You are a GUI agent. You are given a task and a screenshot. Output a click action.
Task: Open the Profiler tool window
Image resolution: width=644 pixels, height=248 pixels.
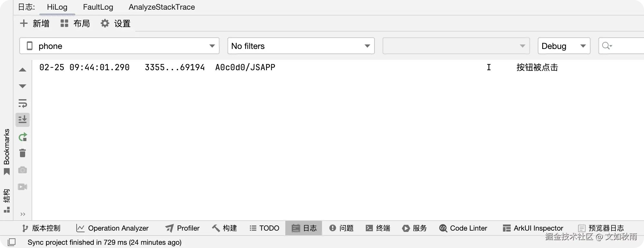coord(182,228)
